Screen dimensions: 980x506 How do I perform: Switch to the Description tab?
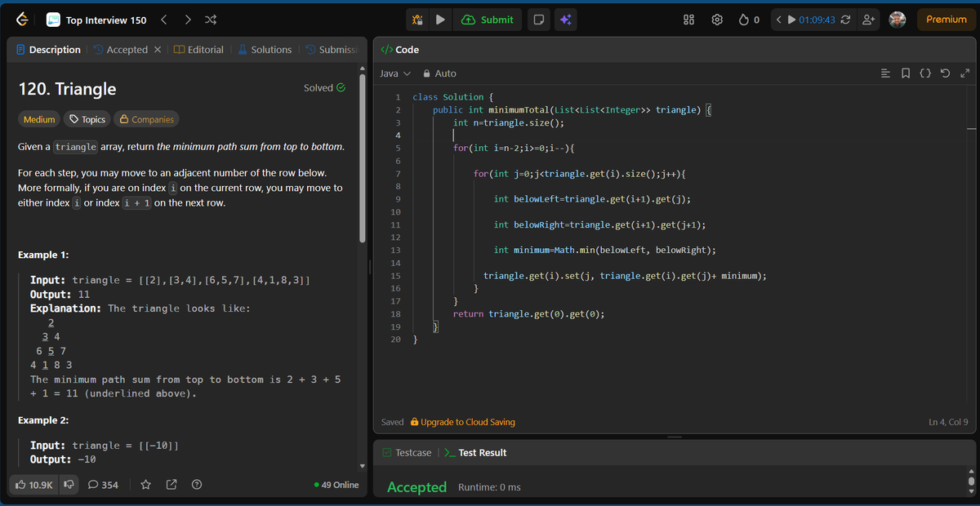pos(49,50)
